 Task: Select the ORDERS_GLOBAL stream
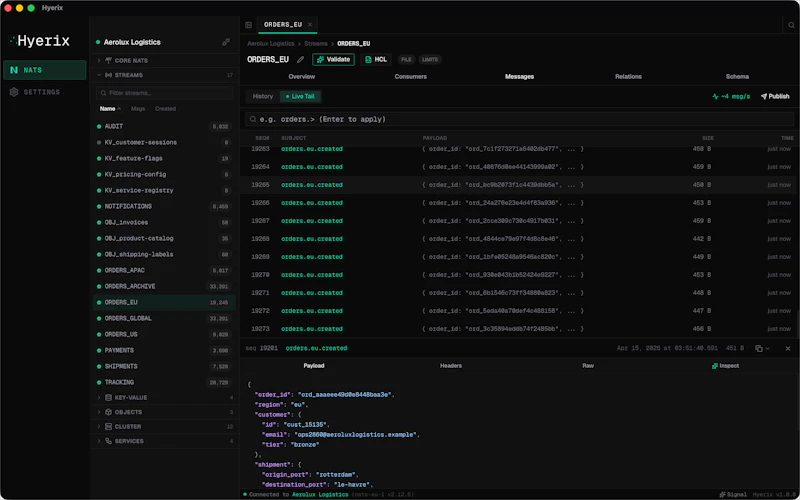pos(164,318)
